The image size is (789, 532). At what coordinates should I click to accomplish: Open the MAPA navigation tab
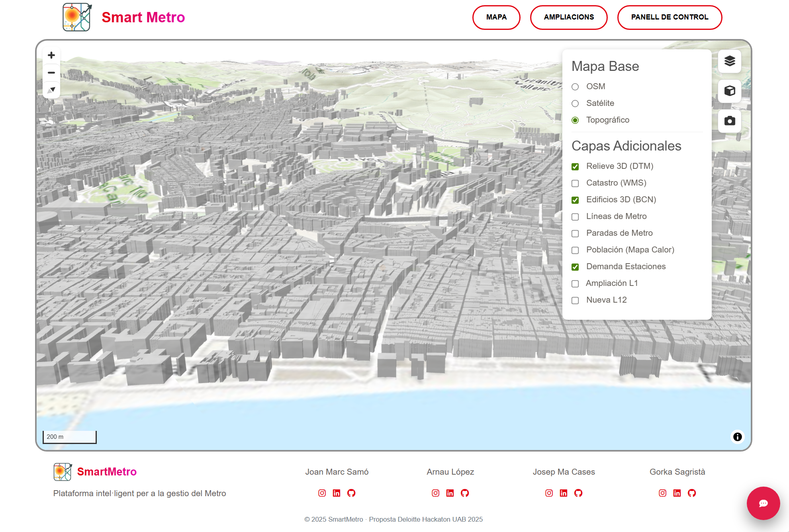click(496, 17)
